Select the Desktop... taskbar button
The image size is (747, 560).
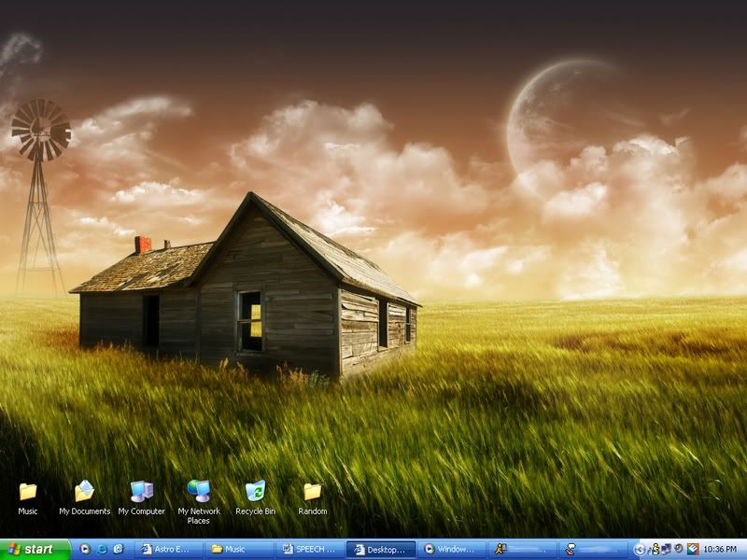point(380,550)
